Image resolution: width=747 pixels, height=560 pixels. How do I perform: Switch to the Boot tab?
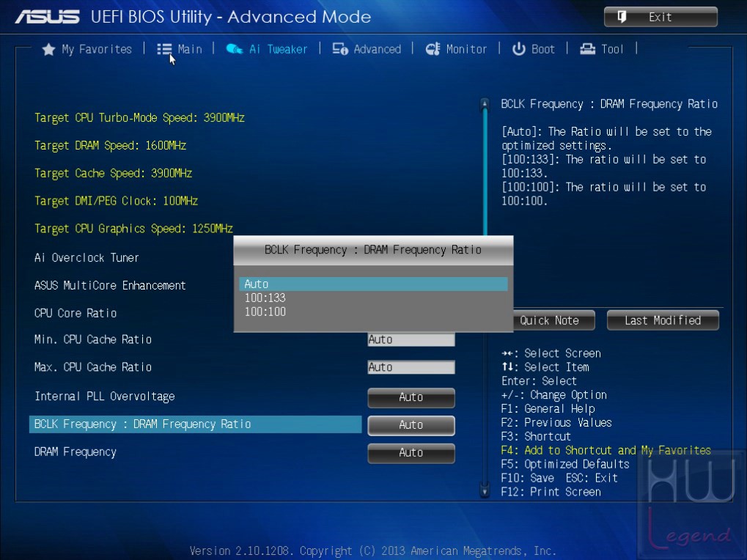534,49
